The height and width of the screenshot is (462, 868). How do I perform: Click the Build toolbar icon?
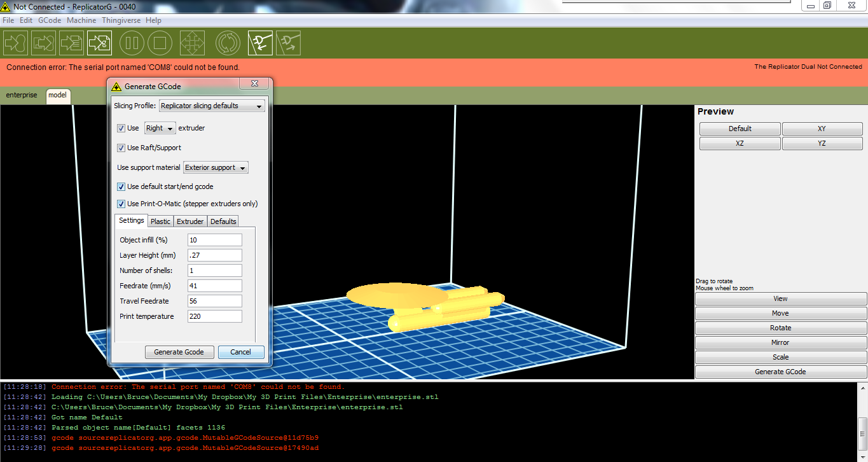15,43
